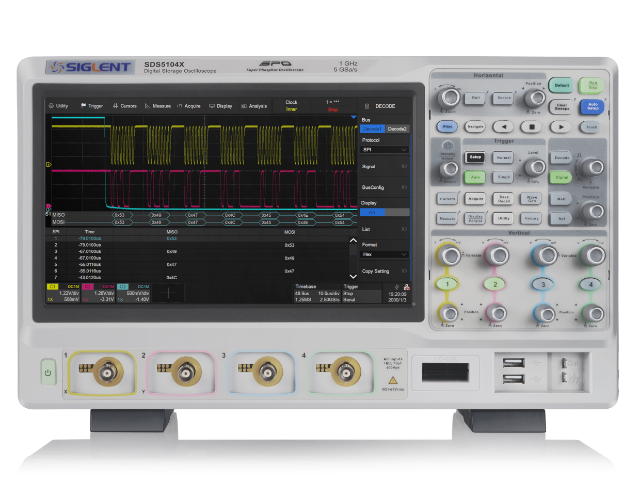This screenshot has height=480, width=640.
Task: Push the Navigate button
Action: (475, 127)
